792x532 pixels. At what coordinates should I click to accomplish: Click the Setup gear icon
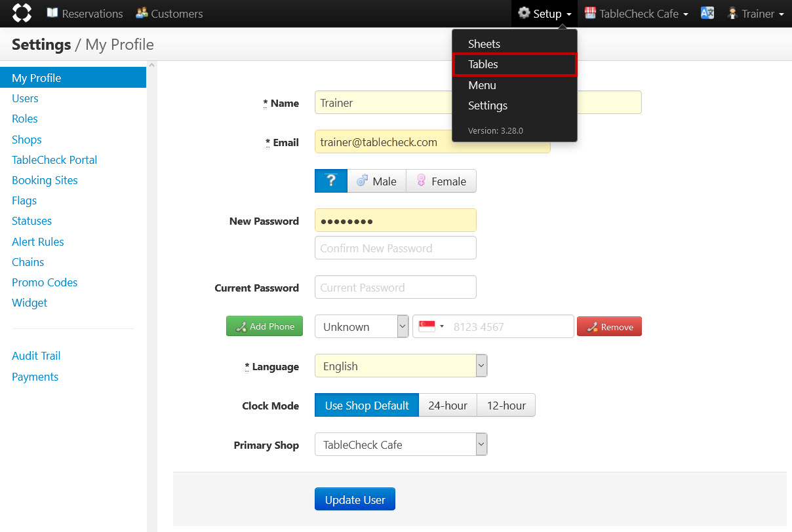coord(524,13)
